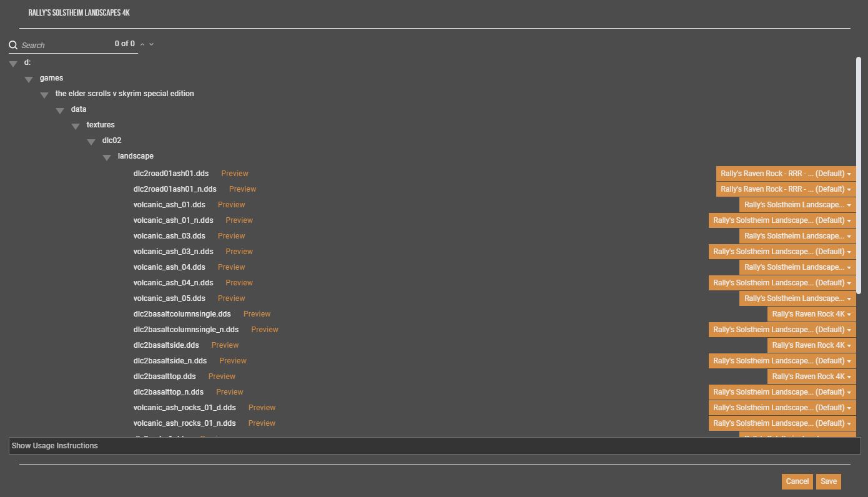
Task: Open Rally's Raven Rock 4K dropdown for dlc2basaltside.dds
Action: (811, 345)
